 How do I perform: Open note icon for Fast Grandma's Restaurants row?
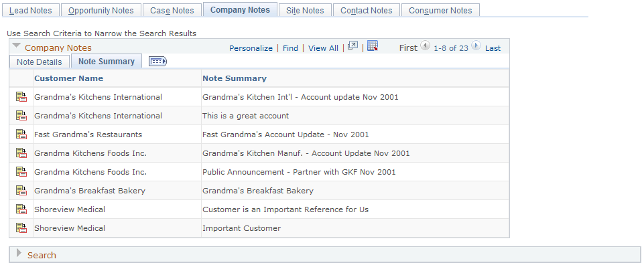coord(21,135)
